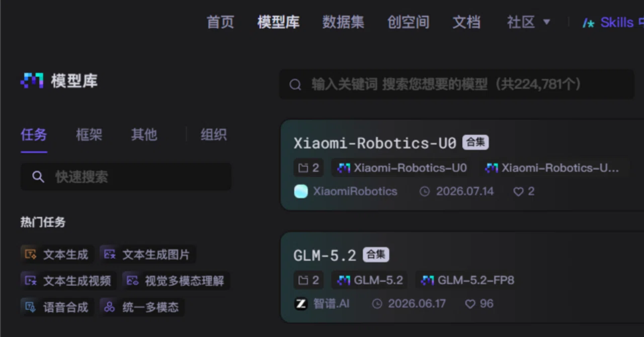Select the 文本生成图片 task tag
644x337 pixels.
pos(147,255)
